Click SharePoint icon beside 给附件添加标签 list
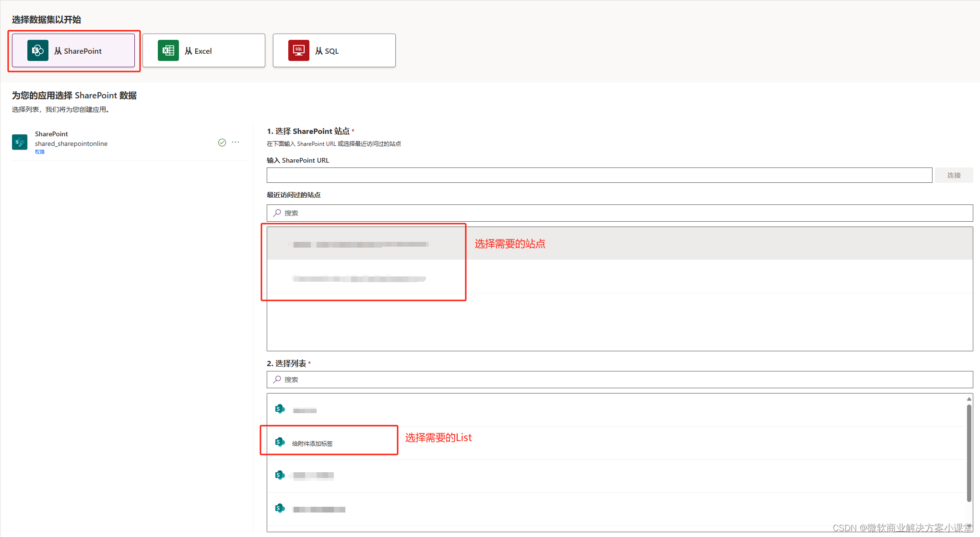The height and width of the screenshot is (537, 980). coord(280,442)
